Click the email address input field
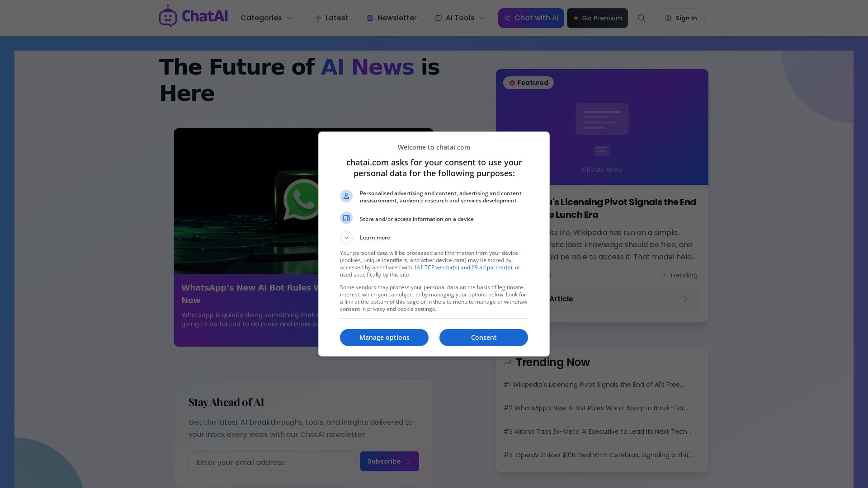Viewport: 868px width, 488px height. (272, 462)
